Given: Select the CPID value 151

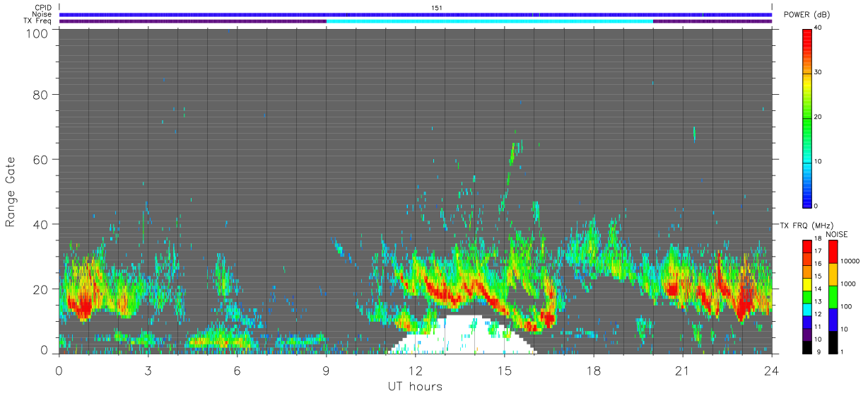Looking at the screenshot, I should coord(437,8).
